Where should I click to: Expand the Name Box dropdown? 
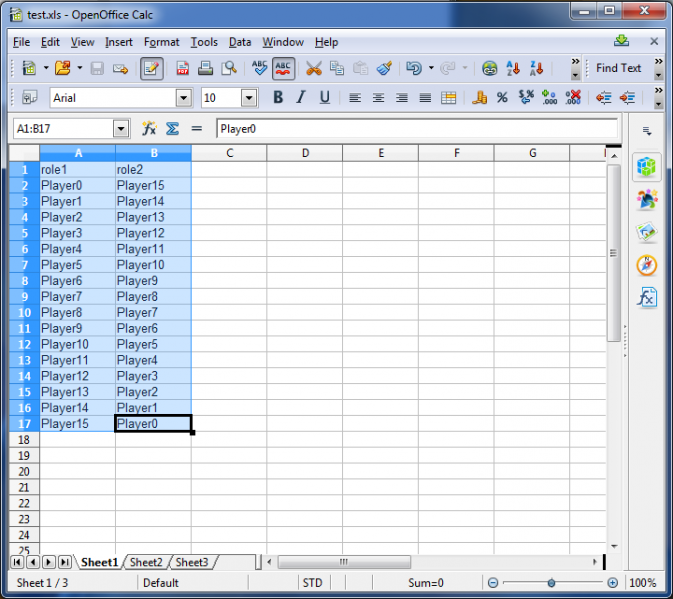click(121, 129)
